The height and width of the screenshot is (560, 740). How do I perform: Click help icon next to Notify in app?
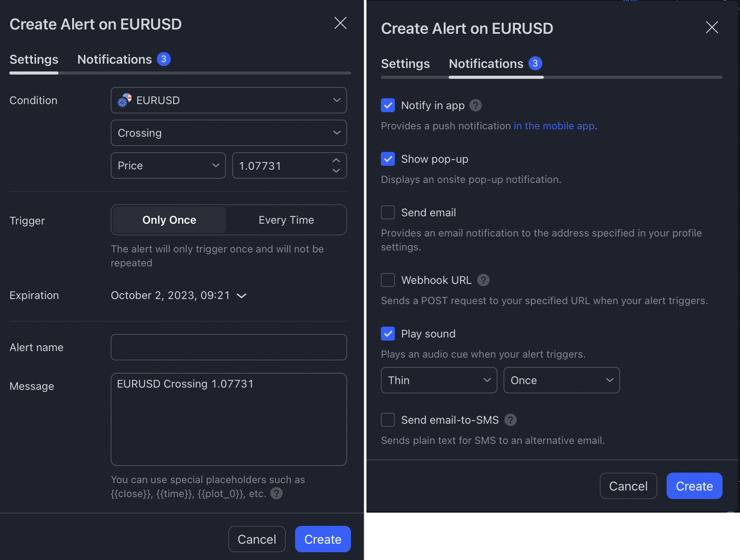click(x=475, y=105)
